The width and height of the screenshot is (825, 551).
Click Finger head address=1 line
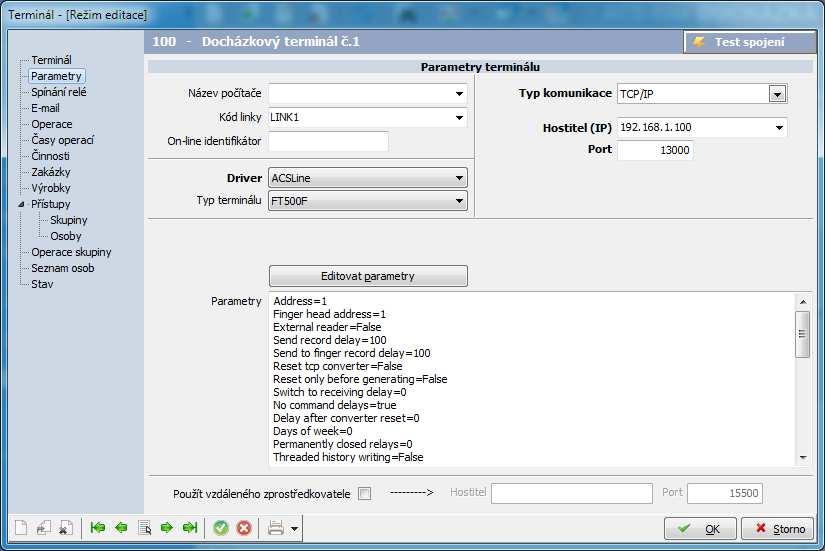pyautogui.click(x=329, y=314)
